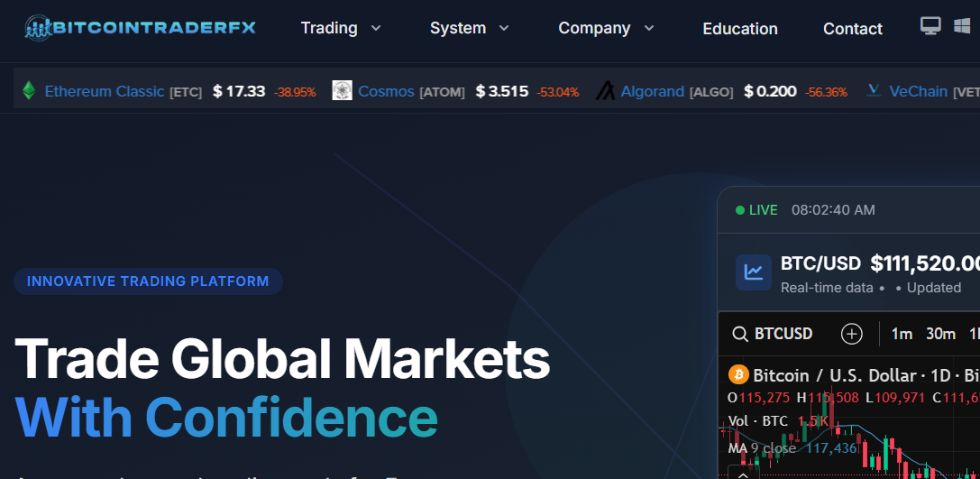Click the MA 9 close indicator label
This screenshot has width=980, height=479.
pyautogui.click(x=762, y=448)
